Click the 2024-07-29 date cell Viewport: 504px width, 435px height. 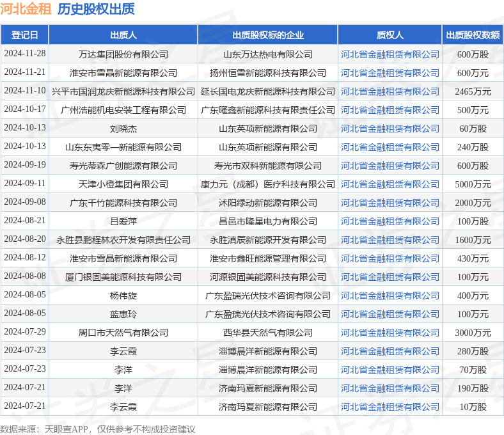coord(25,331)
